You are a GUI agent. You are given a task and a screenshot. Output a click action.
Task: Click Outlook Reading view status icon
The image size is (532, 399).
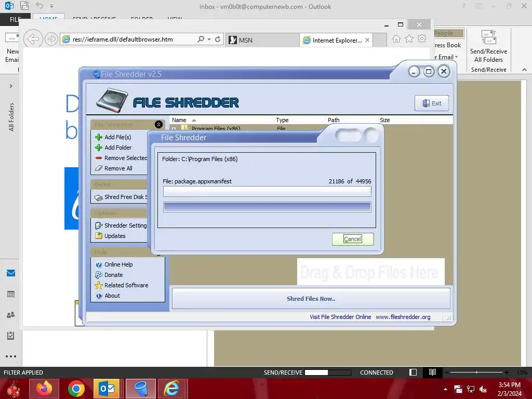432,372
